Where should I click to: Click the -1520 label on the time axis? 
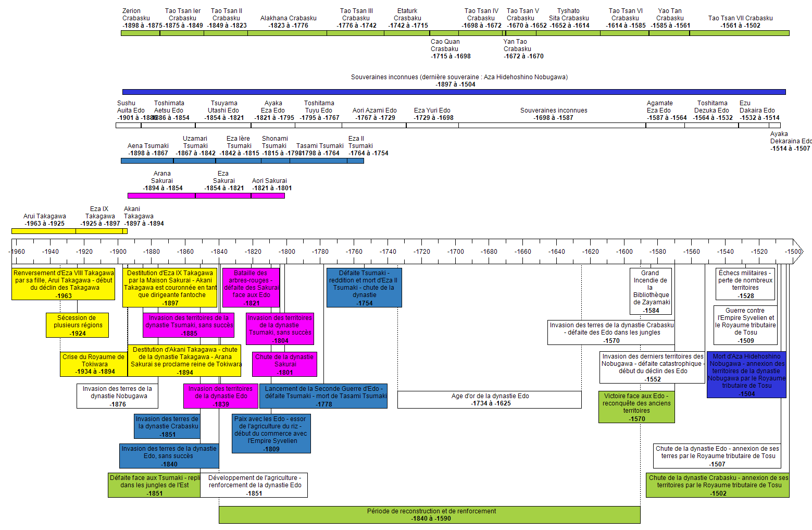[x=759, y=252]
